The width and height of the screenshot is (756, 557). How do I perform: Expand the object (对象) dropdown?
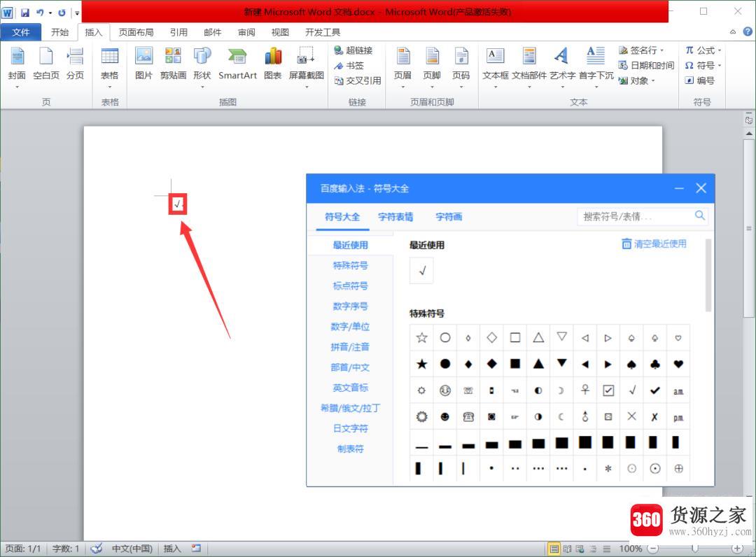(x=653, y=80)
